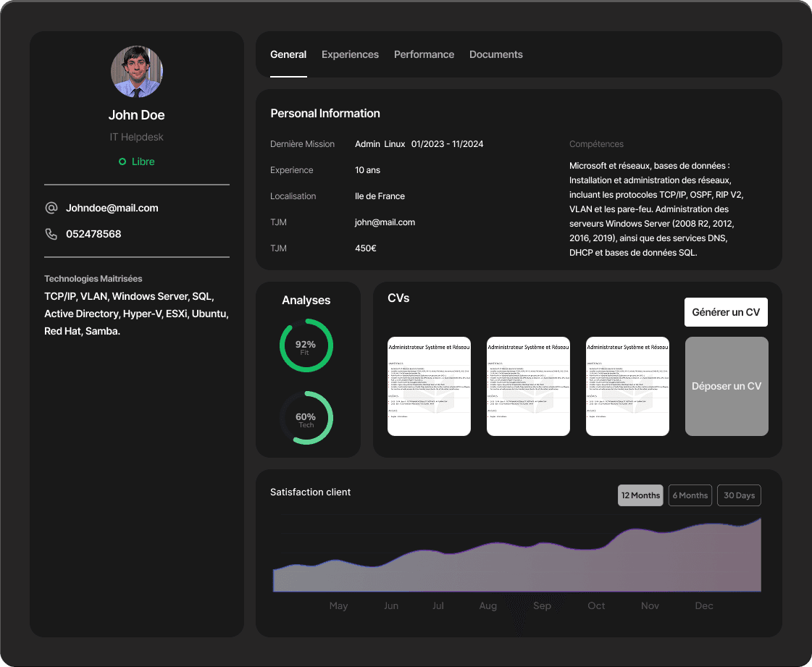Select the 12 Months range

[640, 495]
